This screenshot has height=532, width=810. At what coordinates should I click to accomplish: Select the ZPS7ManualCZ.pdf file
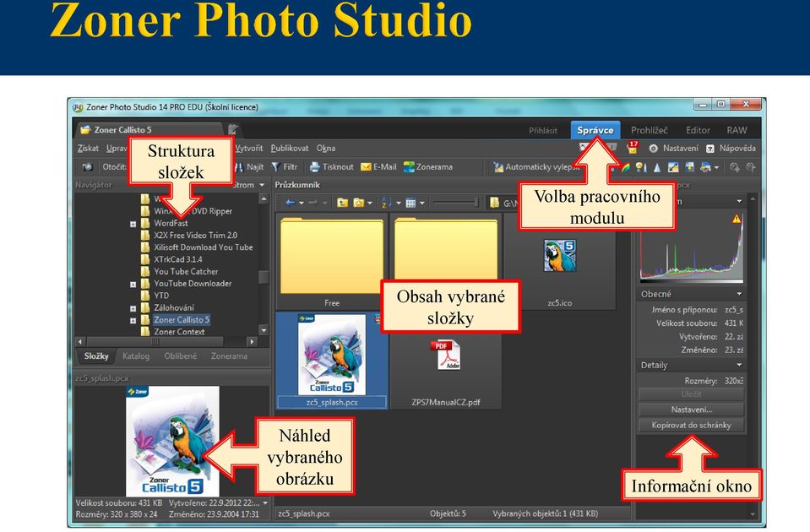pyautogui.click(x=446, y=369)
